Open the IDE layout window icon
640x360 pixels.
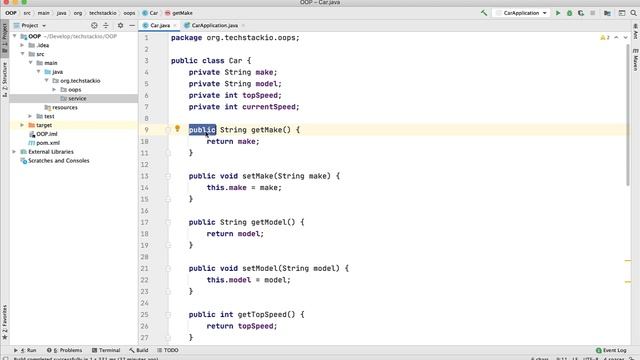click(x=622, y=13)
